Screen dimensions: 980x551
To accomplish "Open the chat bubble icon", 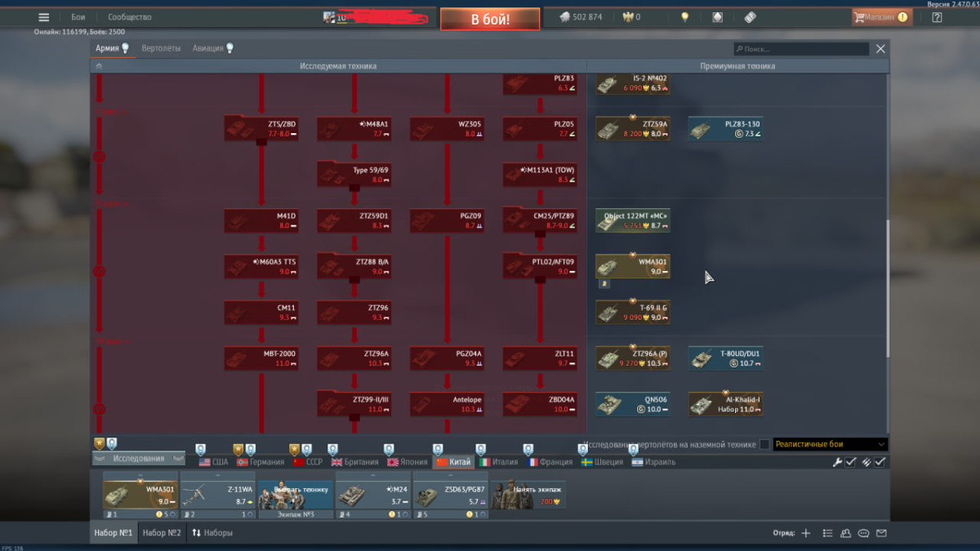I will [x=863, y=533].
